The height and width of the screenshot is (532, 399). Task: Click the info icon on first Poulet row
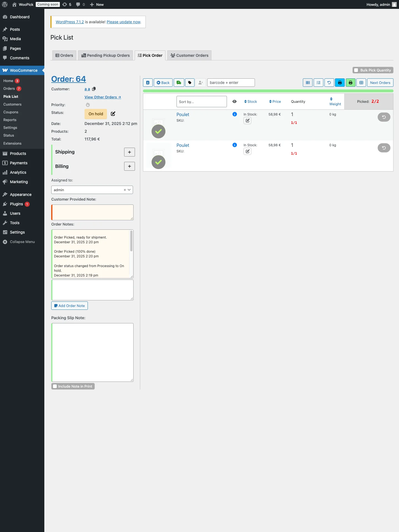pyautogui.click(x=235, y=114)
